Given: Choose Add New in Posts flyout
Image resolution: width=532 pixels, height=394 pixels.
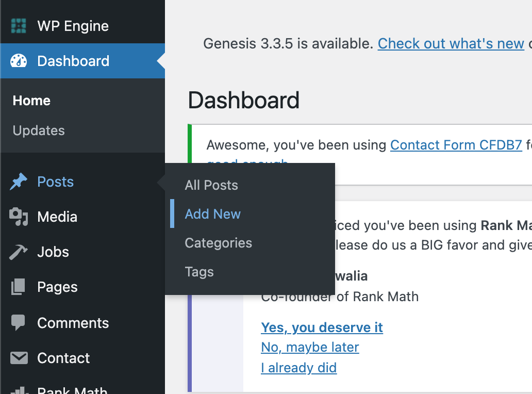Looking at the screenshot, I should (213, 214).
